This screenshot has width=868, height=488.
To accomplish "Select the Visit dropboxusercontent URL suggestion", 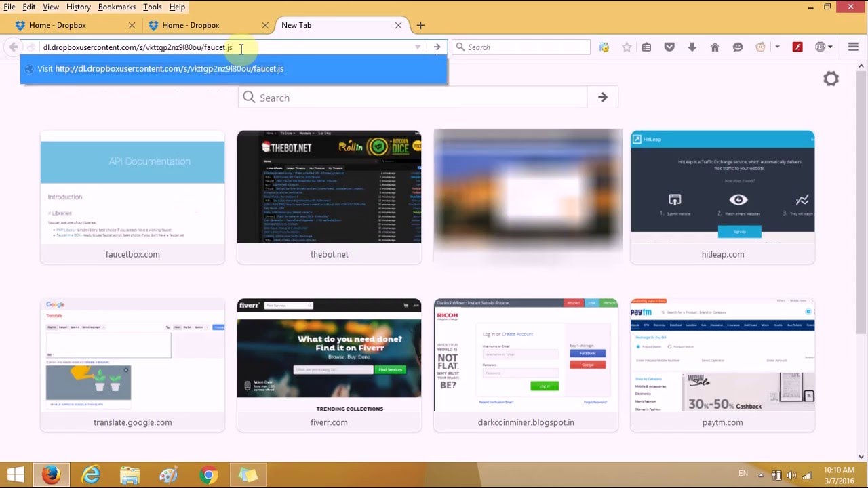I will pos(233,68).
